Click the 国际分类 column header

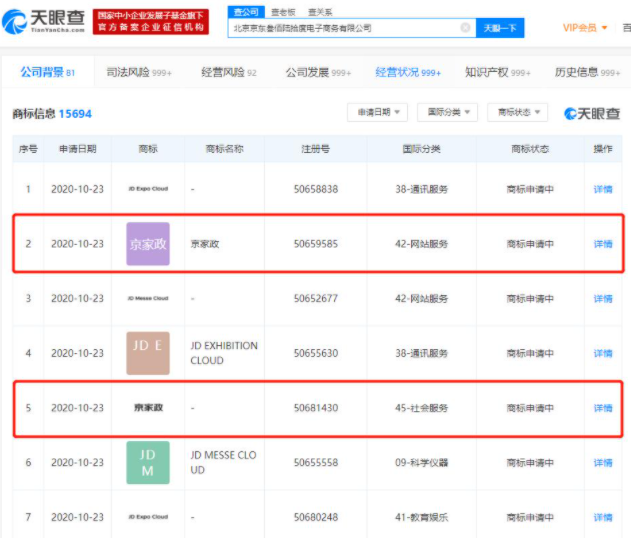[x=422, y=149]
